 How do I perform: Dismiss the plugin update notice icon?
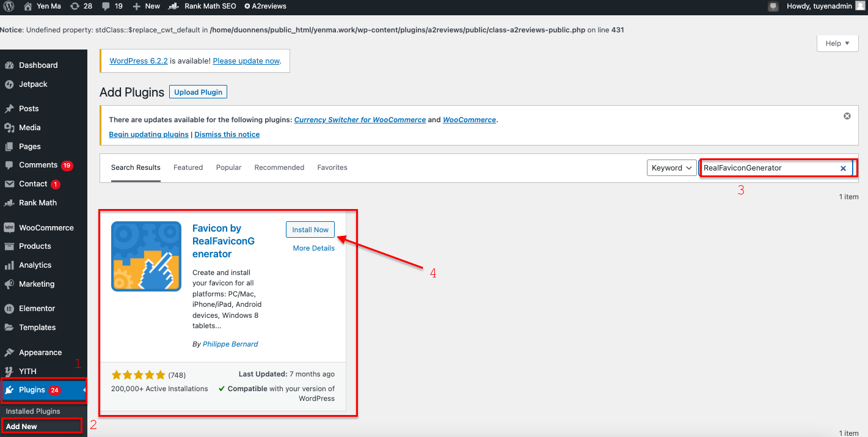pyautogui.click(x=847, y=116)
